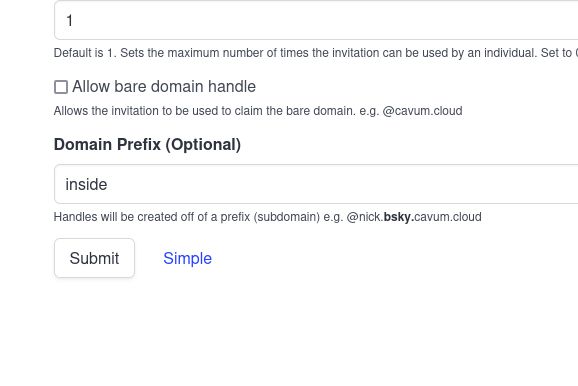Click the Allows the invitation help text

click(x=258, y=111)
